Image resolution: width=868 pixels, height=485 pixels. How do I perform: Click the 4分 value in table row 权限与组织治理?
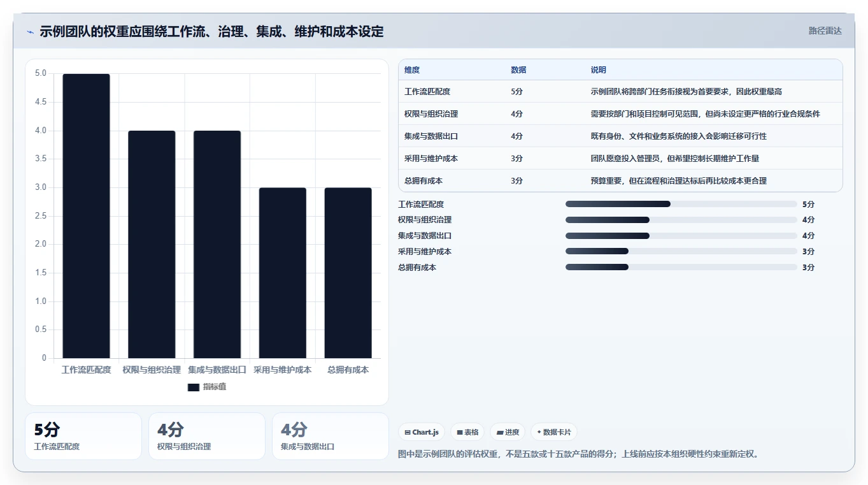pyautogui.click(x=517, y=114)
